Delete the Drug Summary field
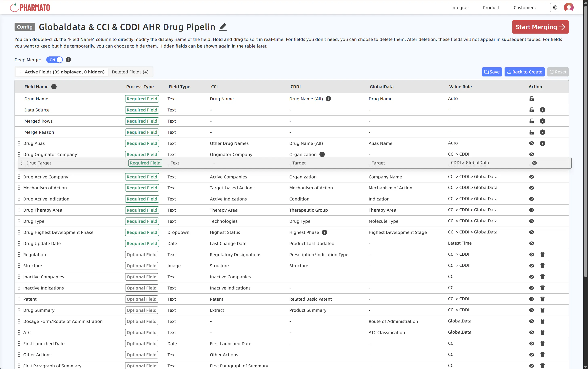The image size is (588, 369). 542,310
